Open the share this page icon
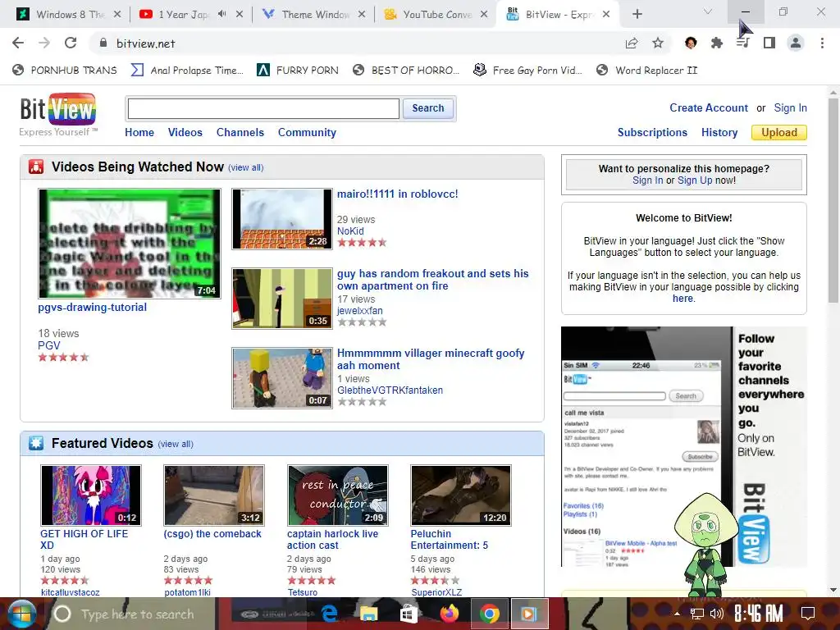This screenshot has height=630, width=840. pyautogui.click(x=632, y=43)
